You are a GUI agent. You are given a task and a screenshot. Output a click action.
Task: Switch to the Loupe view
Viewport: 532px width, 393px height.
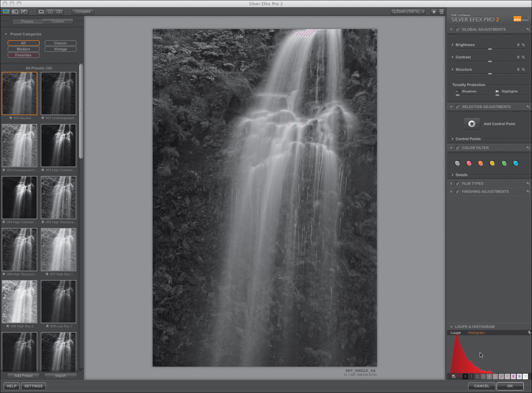pyautogui.click(x=456, y=333)
